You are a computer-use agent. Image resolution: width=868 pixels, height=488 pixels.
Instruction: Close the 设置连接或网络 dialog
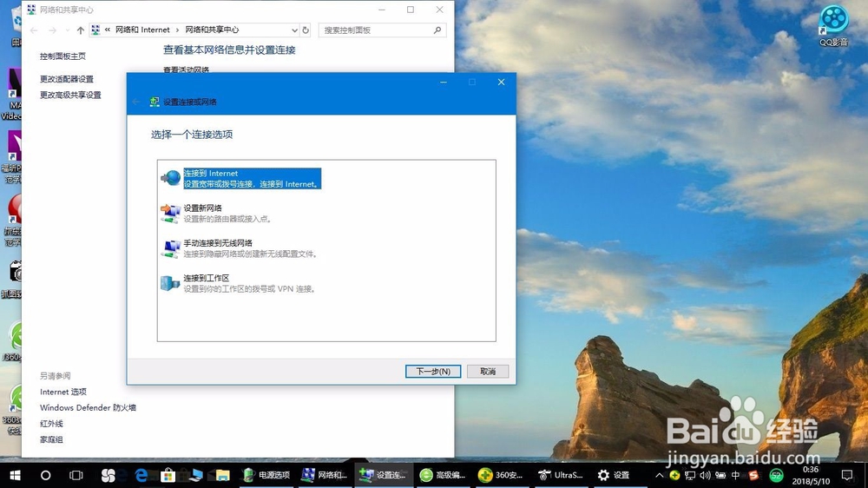[x=501, y=82]
